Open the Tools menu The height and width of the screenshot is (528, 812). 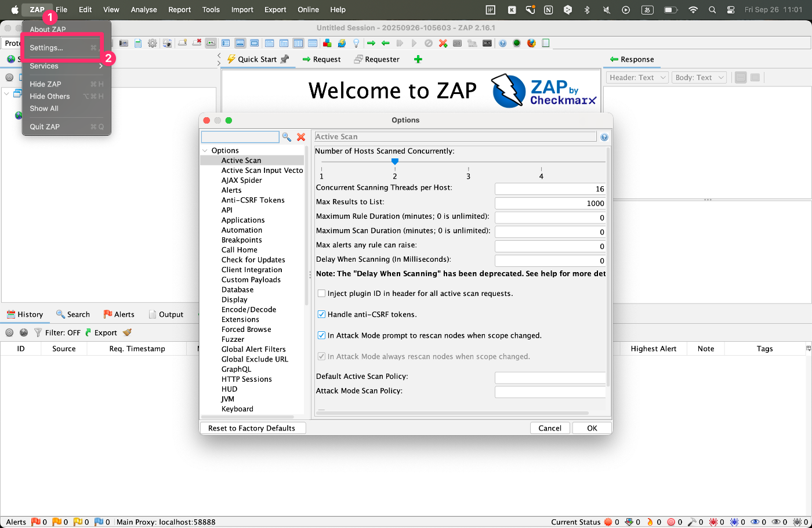coord(211,10)
